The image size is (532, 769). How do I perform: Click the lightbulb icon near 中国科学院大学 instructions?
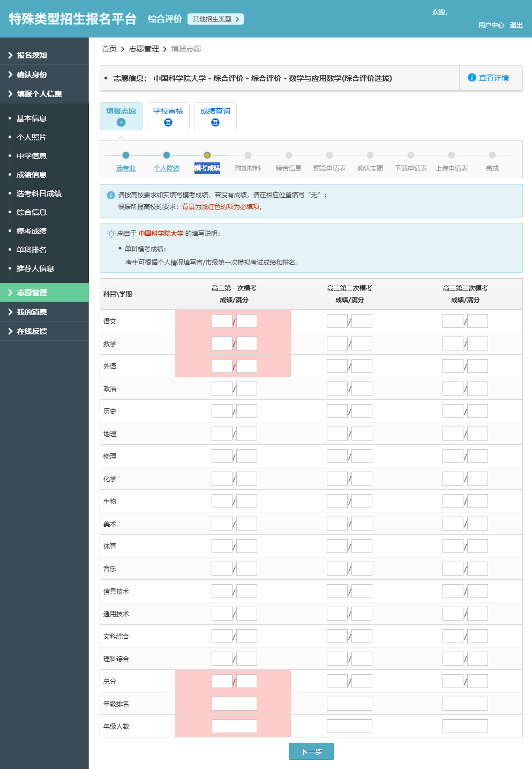click(111, 233)
